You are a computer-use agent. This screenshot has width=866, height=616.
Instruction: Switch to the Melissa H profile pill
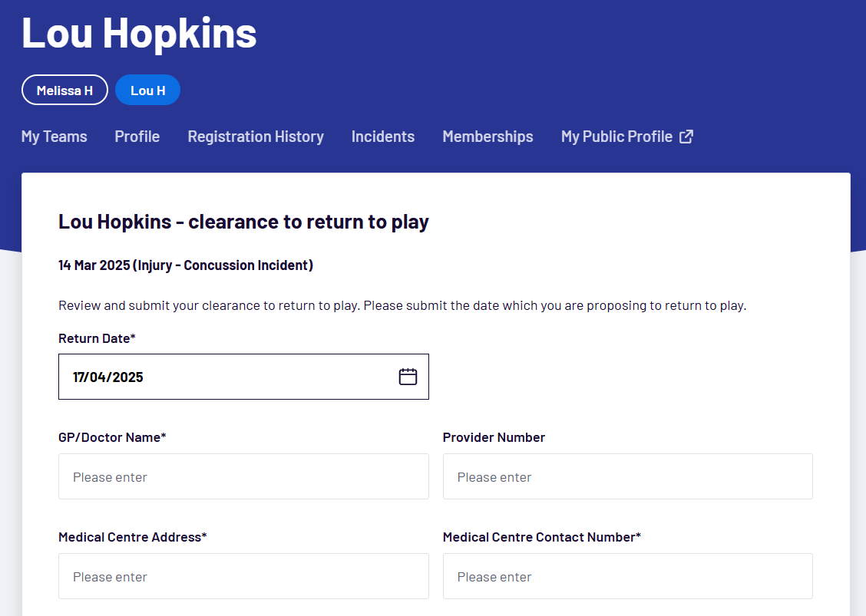(x=64, y=90)
